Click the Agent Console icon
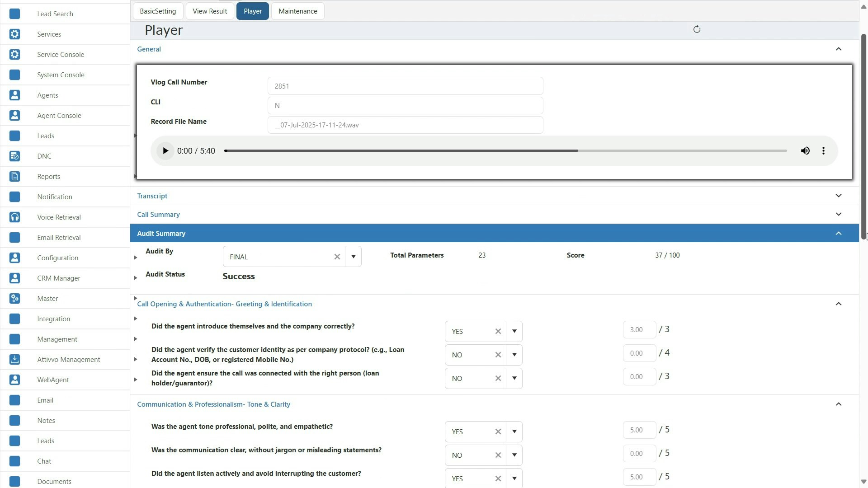Image resolution: width=868 pixels, height=488 pixels. [x=14, y=115]
